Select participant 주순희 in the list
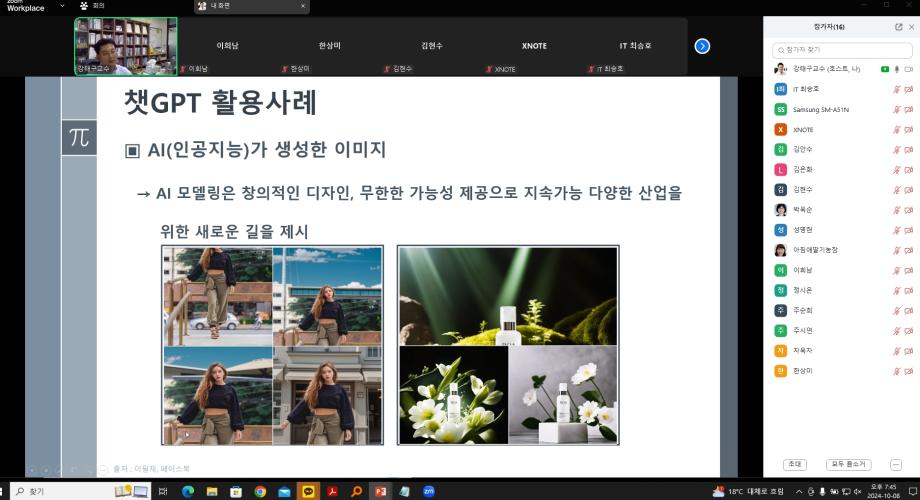Viewport: 920px width, 500px height. coord(843,310)
